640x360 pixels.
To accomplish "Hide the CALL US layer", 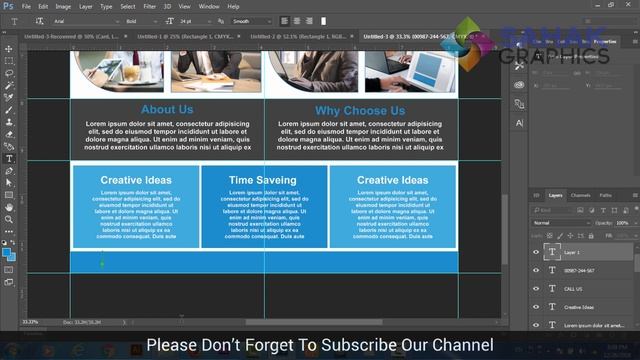I will click(x=536, y=289).
